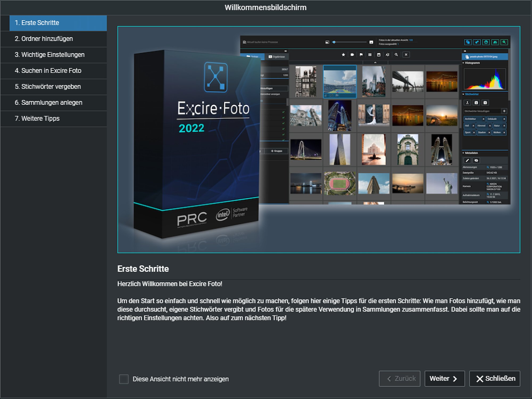Click the Zurück button
Screen dimensions: 532x399
click(x=400, y=379)
